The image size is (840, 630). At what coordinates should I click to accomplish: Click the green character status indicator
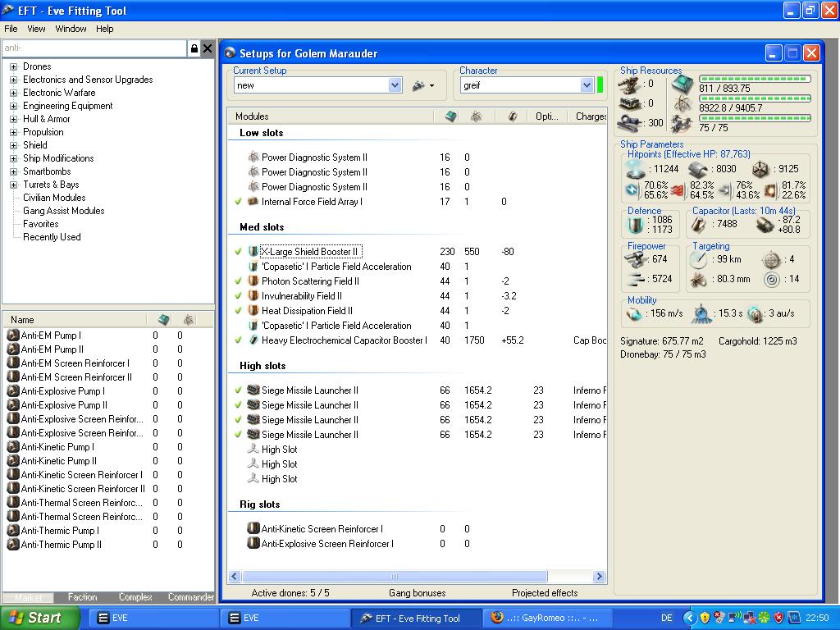coord(600,84)
